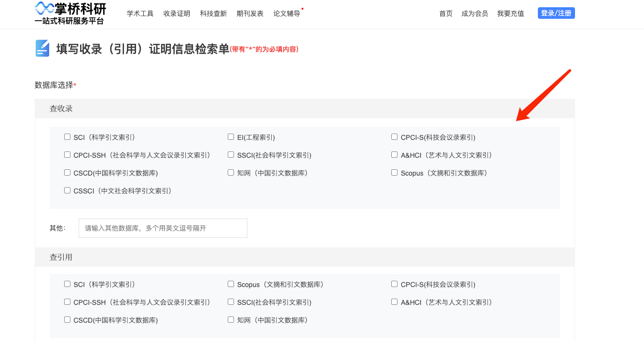Check SCI under 查引用
Screen dimensions: 644x342
click(x=68, y=284)
